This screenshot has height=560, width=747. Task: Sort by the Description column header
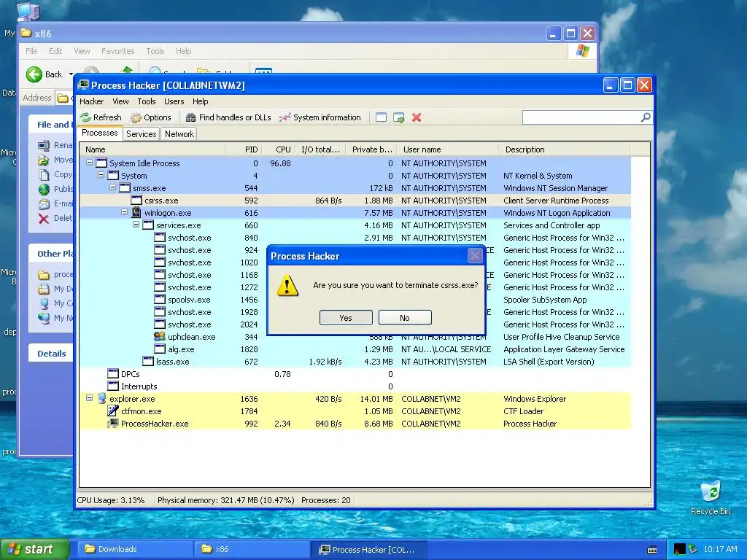[x=565, y=149]
